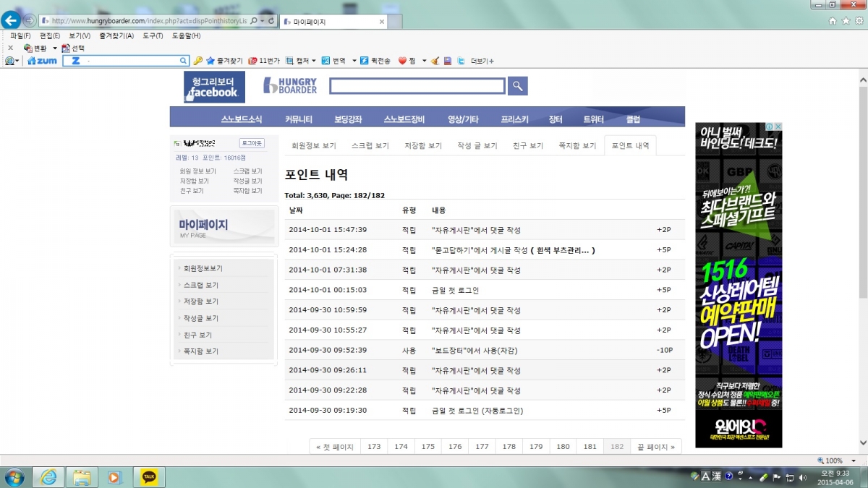Refresh the page with the reload icon
The height and width of the screenshot is (488, 868).
point(271,21)
